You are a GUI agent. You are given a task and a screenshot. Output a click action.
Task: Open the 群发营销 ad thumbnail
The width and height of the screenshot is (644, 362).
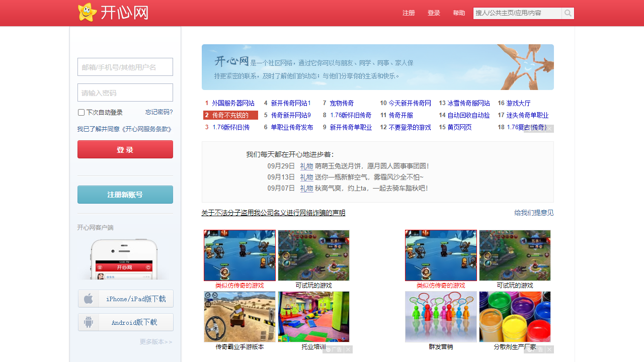(441, 317)
